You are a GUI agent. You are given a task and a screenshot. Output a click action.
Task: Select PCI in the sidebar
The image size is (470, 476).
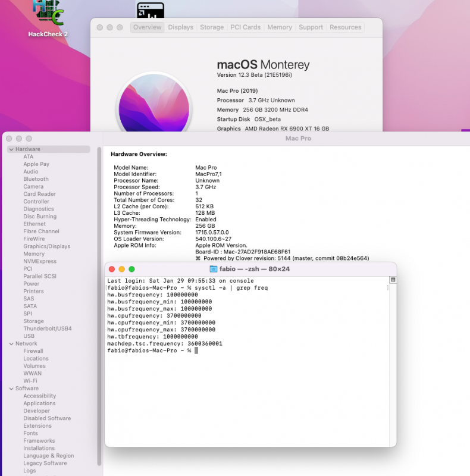(28, 269)
